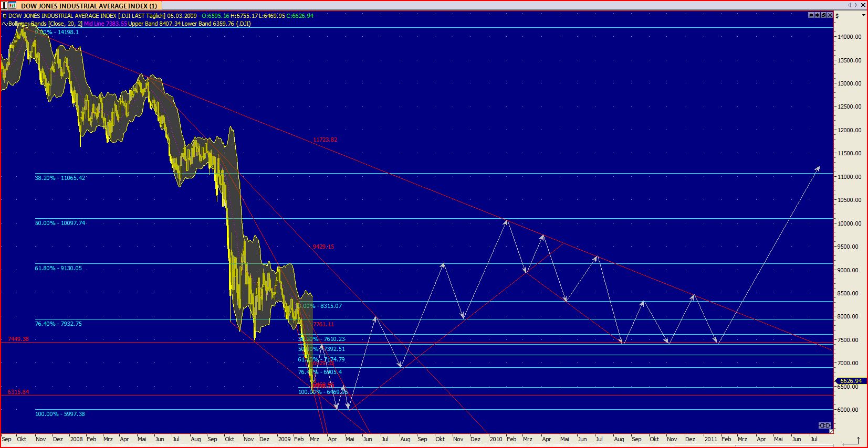The width and height of the screenshot is (868, 448).
Task: Close the active chart tab with X
Action: click(x=863, y=5)
